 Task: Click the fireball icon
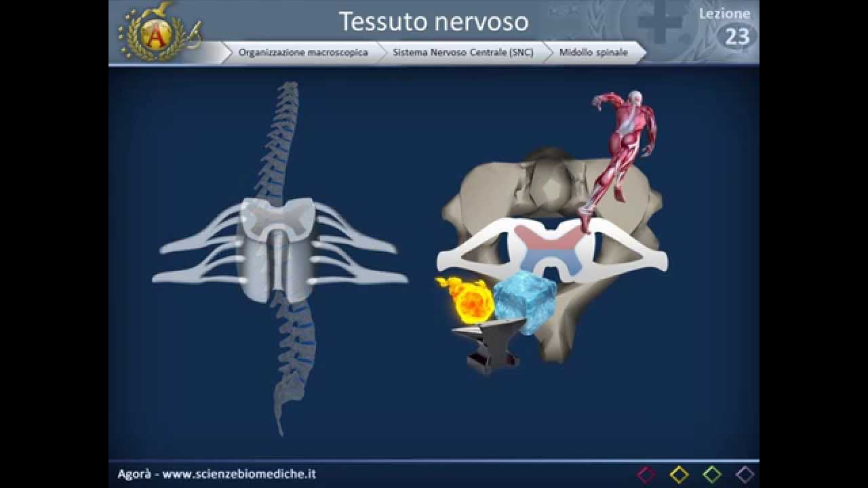(466, 299)
